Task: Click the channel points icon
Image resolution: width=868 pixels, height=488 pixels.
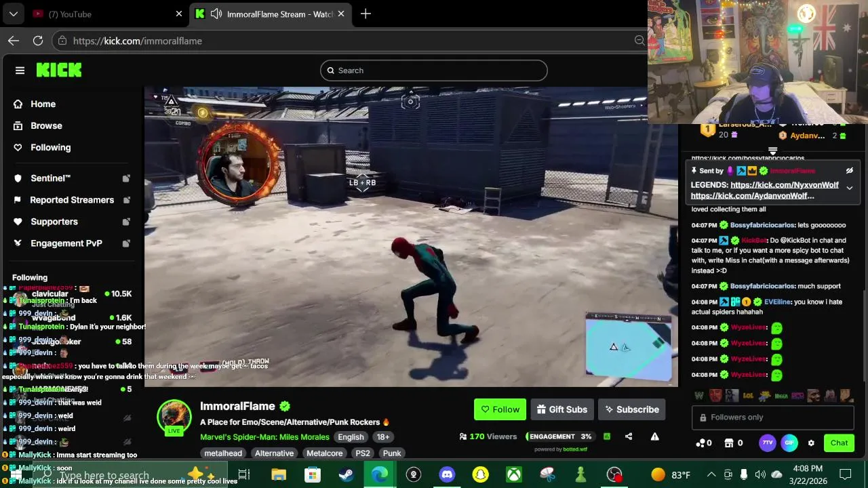Action: coord(701,443)
